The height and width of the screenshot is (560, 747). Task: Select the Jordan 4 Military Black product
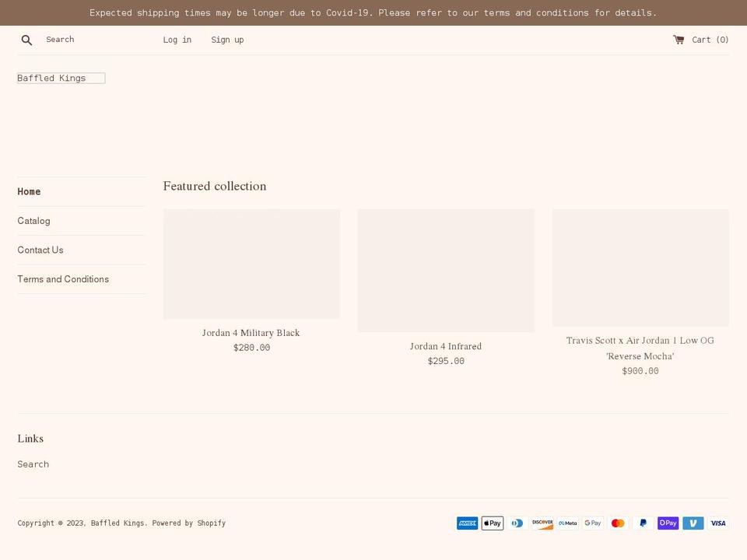point(251,333)
